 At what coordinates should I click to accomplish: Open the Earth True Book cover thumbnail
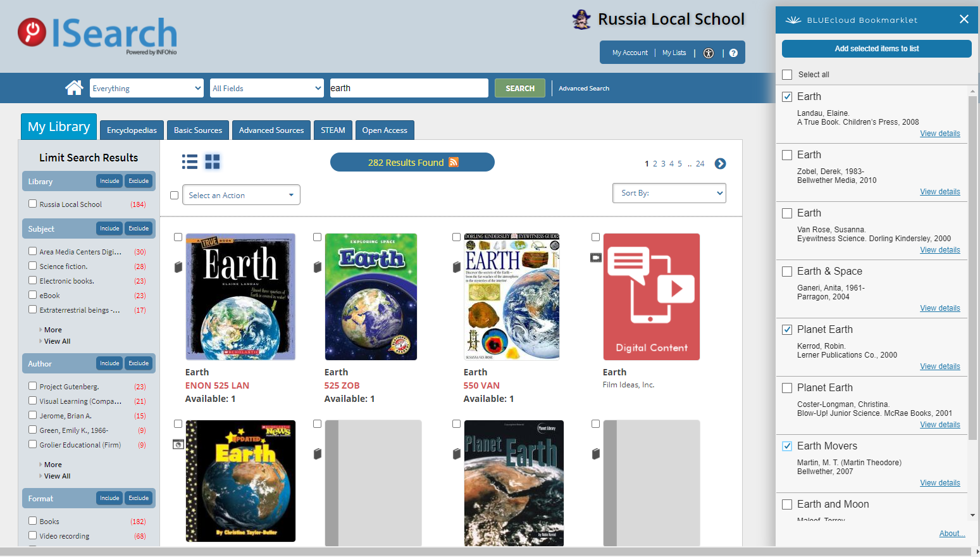tap(240, 297)
